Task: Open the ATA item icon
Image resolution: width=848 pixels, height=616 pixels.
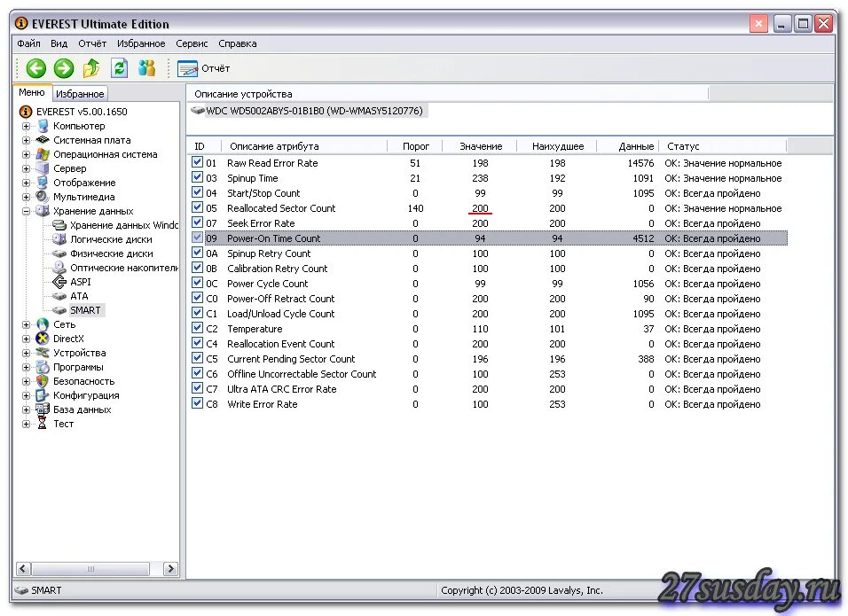Action: tap(59, 296)
